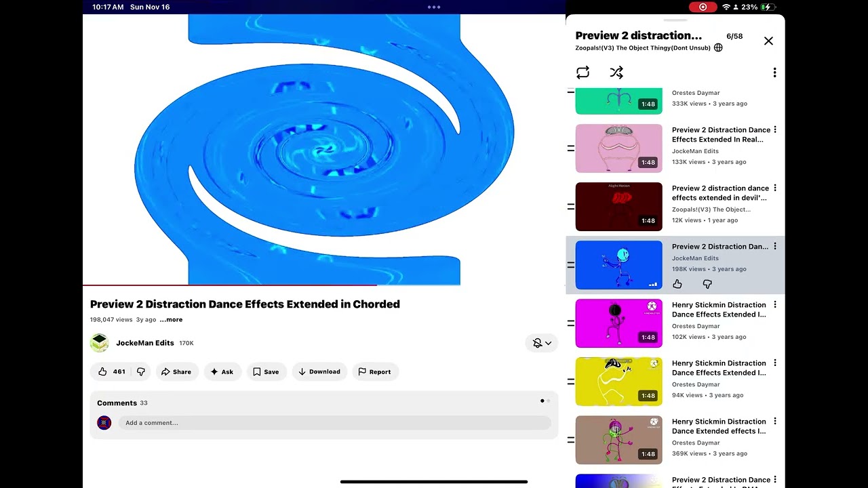Open options for 'extended in devil'...' playlist video
This screenshot has width=868, height=488.
click(x=775, y=188)
